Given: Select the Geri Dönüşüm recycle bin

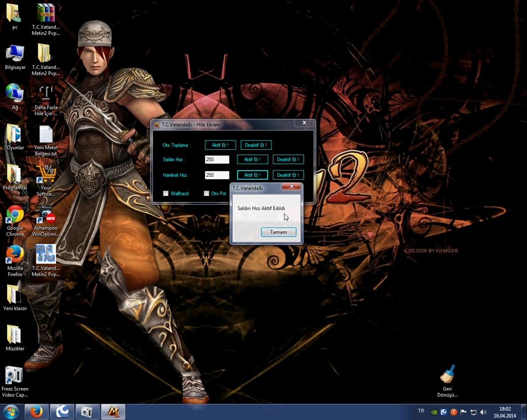Looking at the screenshot, I should coord(448,381).
